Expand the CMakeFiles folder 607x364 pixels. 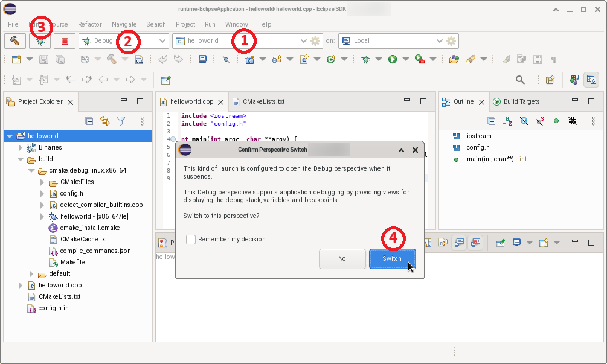point(42,182)
